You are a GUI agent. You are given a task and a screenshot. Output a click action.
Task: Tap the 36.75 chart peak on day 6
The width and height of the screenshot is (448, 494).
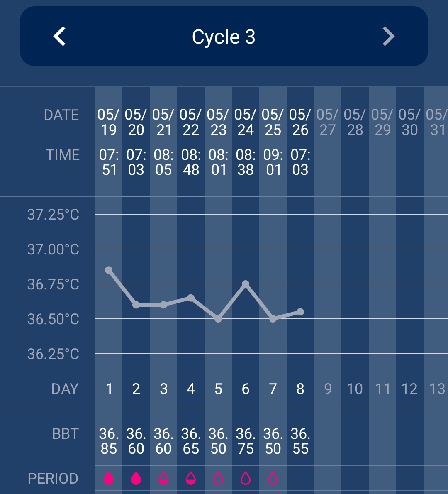tap(246, 284)
